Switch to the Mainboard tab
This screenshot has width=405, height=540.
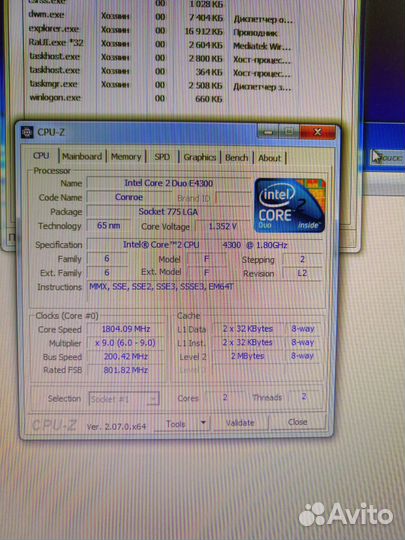coord(82,157)
